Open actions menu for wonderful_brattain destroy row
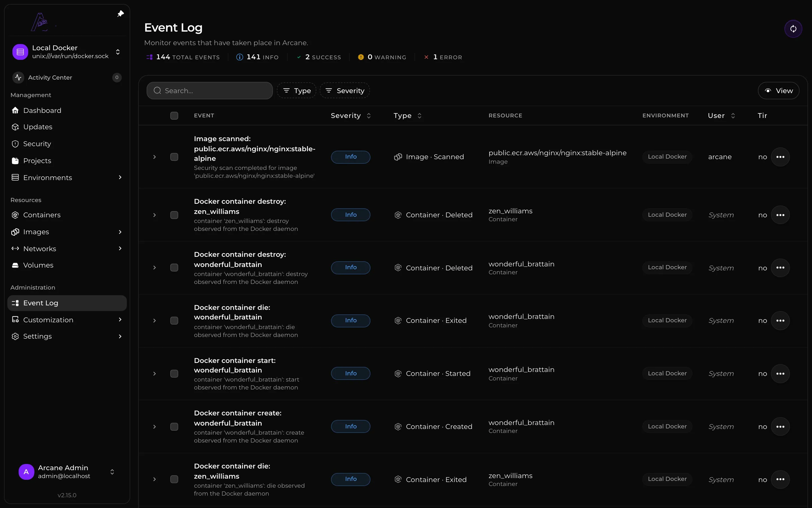 (x=780, y=268)
